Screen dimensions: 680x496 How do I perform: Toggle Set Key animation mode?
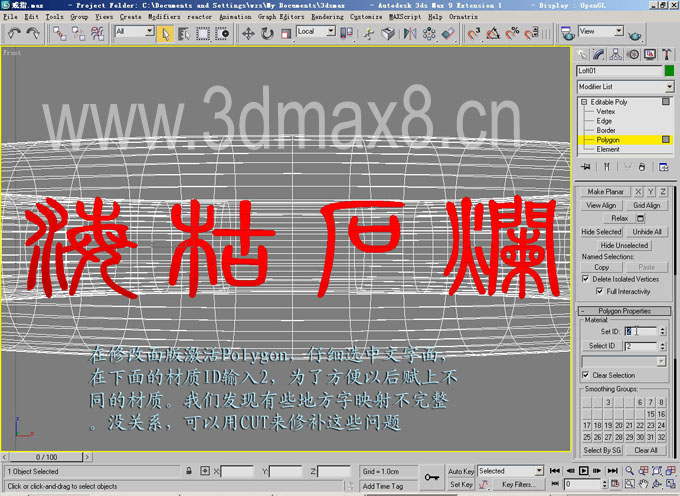pos(461,485)
